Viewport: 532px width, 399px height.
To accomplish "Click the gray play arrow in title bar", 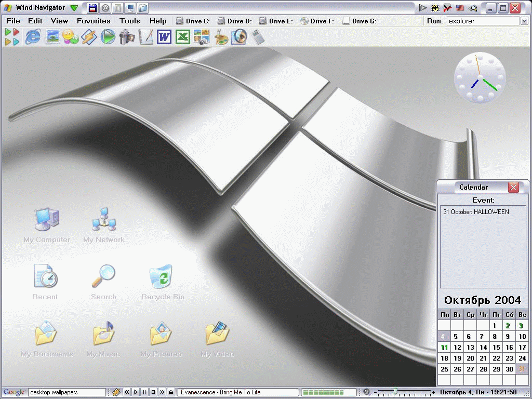I will click(423, 7).
